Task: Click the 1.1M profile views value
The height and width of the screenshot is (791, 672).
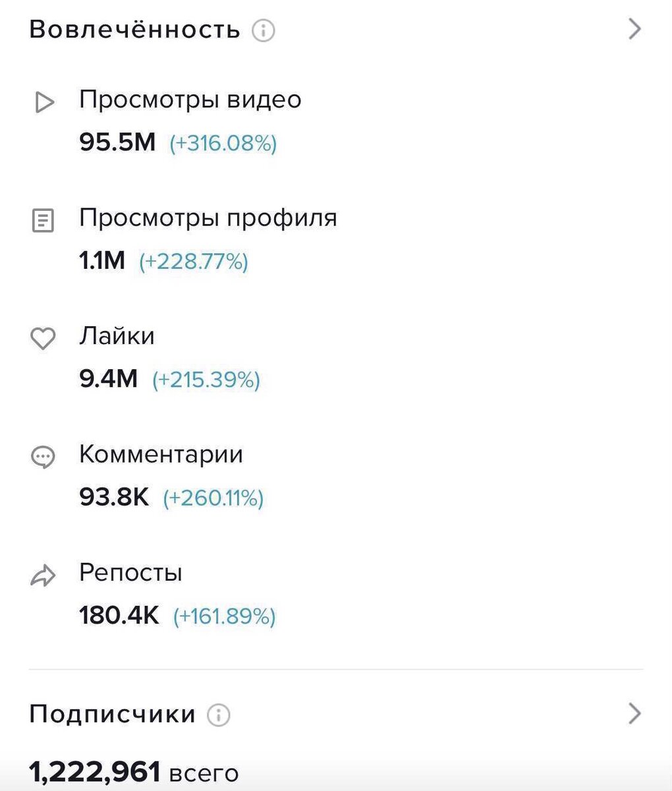Action: pos(102,260)
